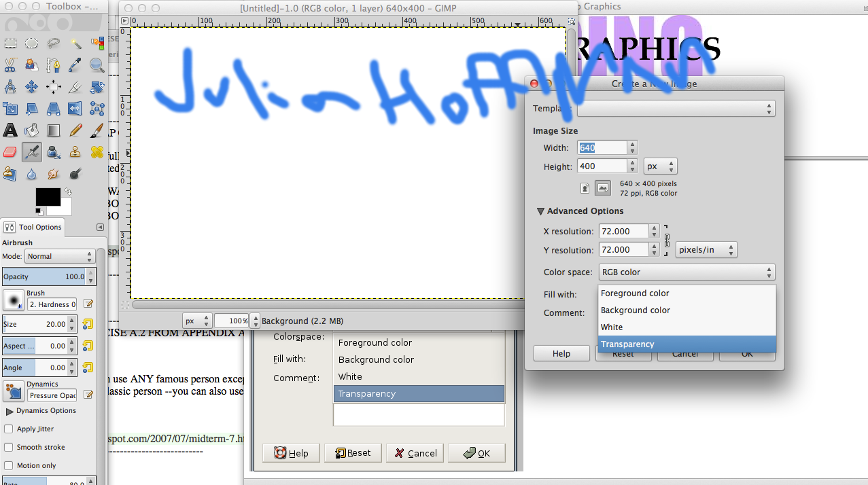The width and height of the screenshot is (868, 485).
Task: Select the Move tool
Action: 31,87
